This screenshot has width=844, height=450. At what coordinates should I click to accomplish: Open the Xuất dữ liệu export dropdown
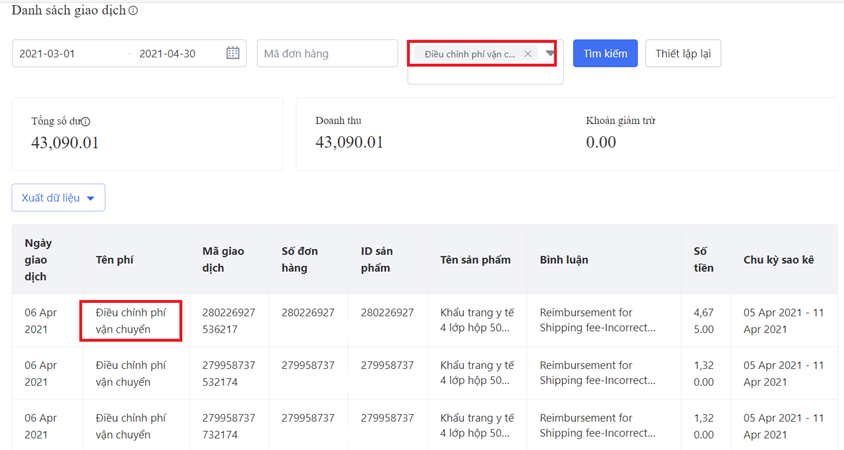58,198
